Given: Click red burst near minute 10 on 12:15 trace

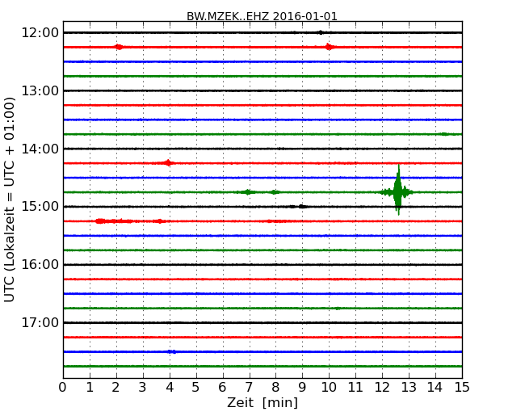Looking at the screenshot, I should coord(329,47).
